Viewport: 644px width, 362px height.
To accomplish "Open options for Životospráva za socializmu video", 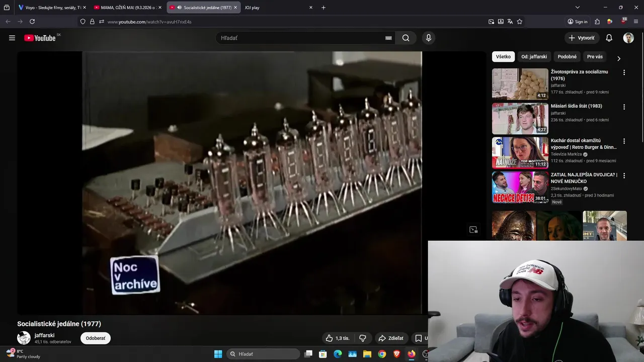I will pos(624,72).
